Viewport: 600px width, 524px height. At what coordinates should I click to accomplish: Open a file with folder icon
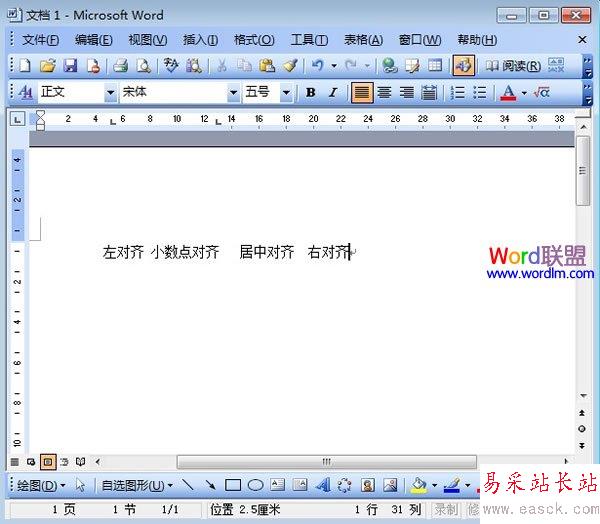[x=48, y=66]
